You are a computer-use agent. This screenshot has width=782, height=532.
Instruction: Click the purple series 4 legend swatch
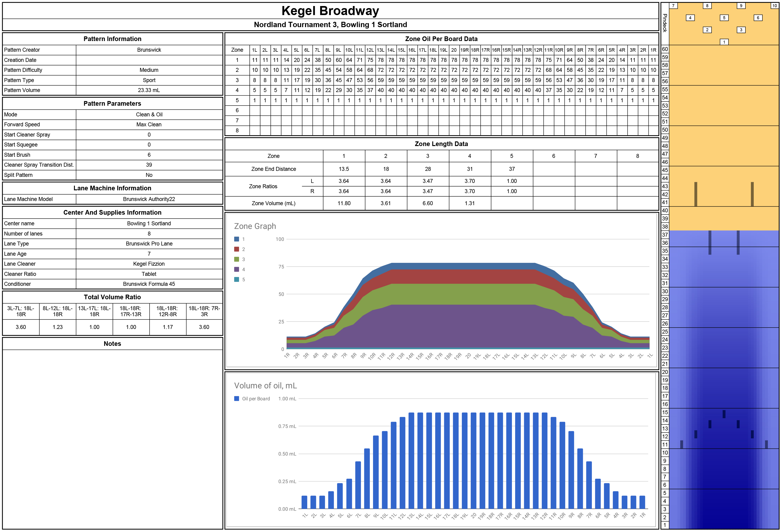[x=236, y=270]
